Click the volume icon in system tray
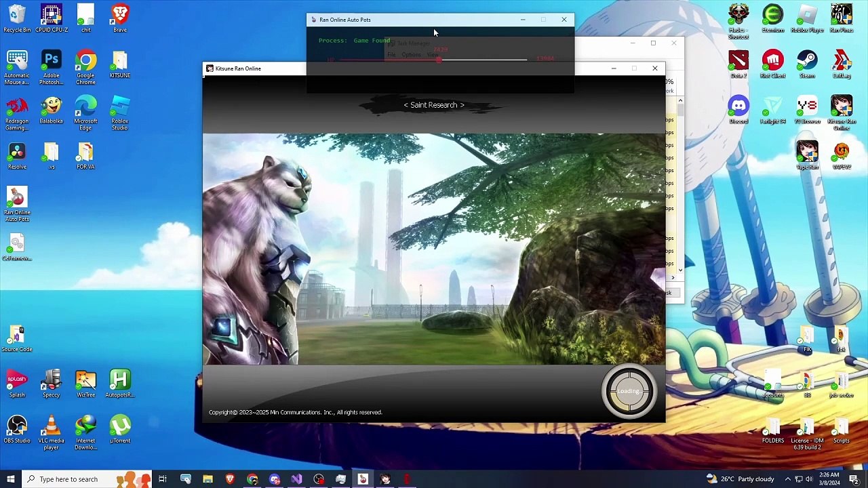The image size is (868, 488). (x=809, y=479)
